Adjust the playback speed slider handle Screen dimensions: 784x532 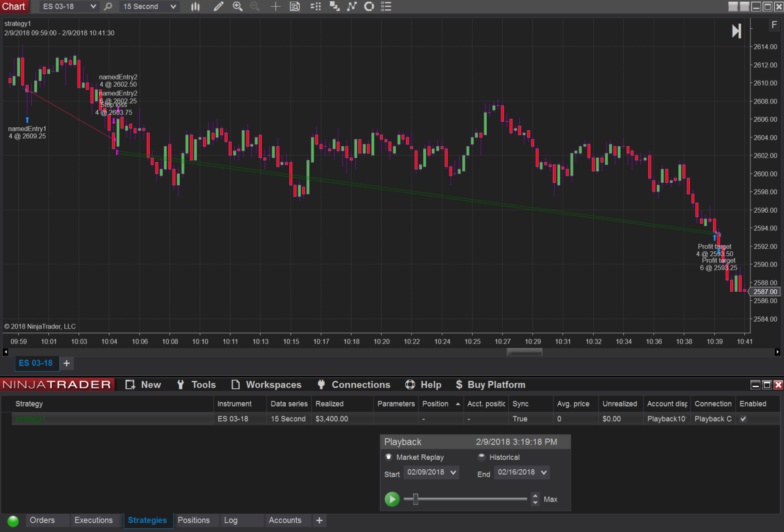[416, 500]
